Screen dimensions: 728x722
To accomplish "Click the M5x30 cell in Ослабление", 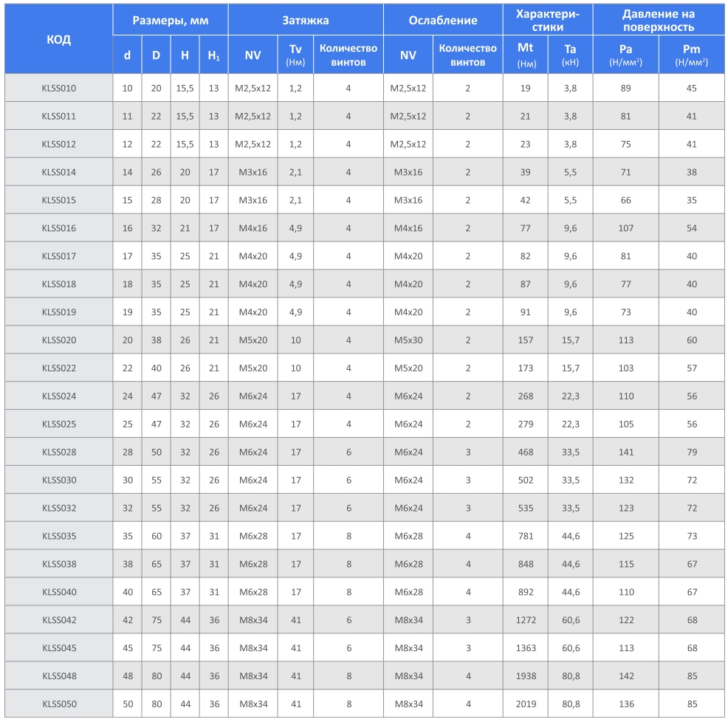I will pyautogui.click(x=408, y=340).
